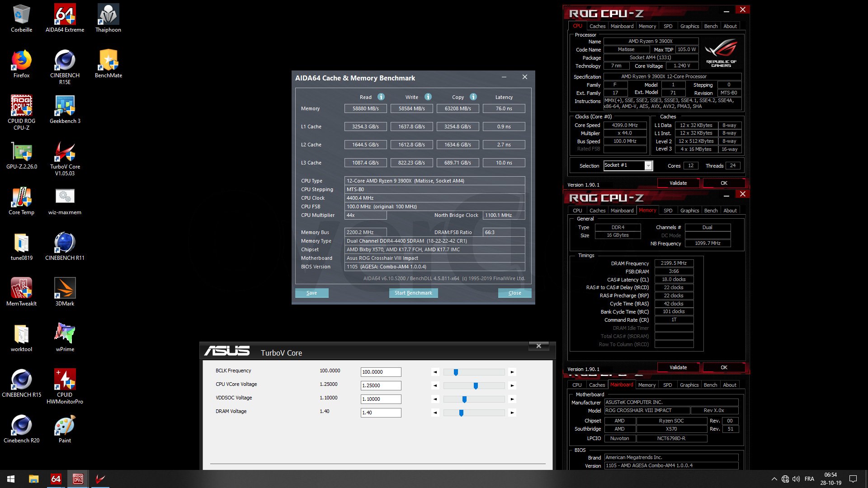Image resolution: width=868 pixels, height=488 pixels.
Task: Launch CPUID HWMonitorPro desktop icon
Action: tap(65, 386)
